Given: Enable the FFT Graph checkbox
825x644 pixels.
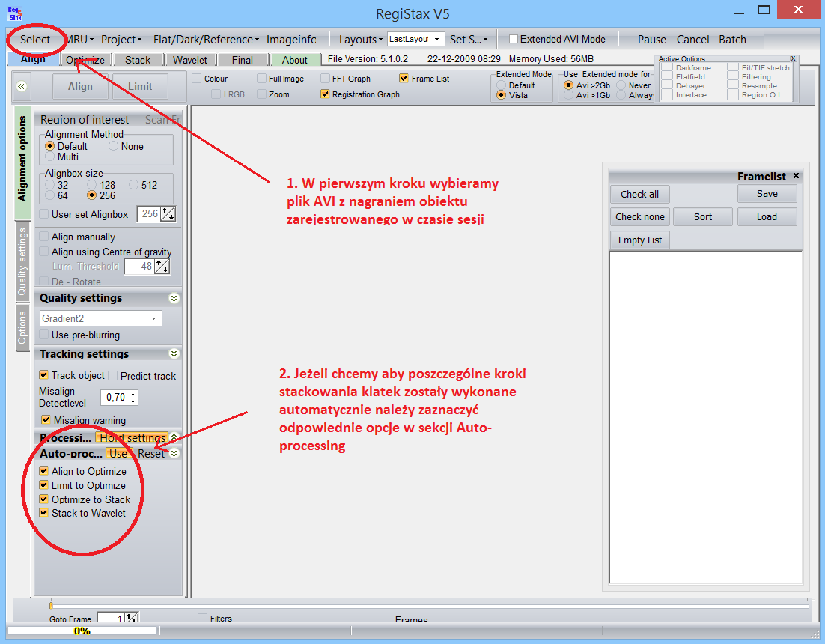Looking at the screenshot, I should [325, 79].
